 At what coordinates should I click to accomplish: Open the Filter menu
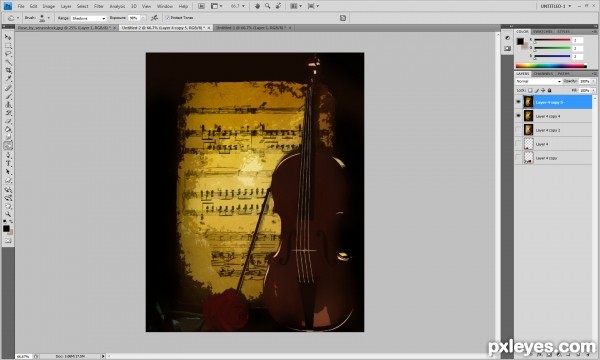pyautogui.click(x=99, y=6)
